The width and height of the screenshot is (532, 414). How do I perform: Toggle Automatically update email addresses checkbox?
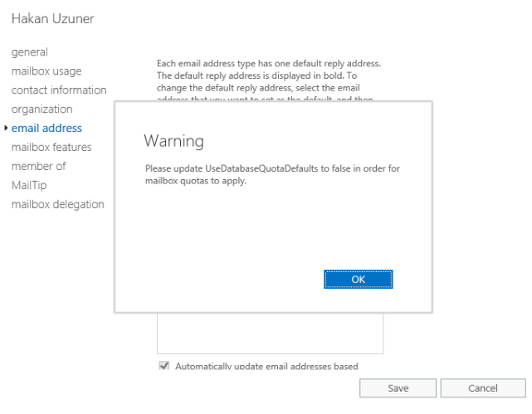[164, 366]
